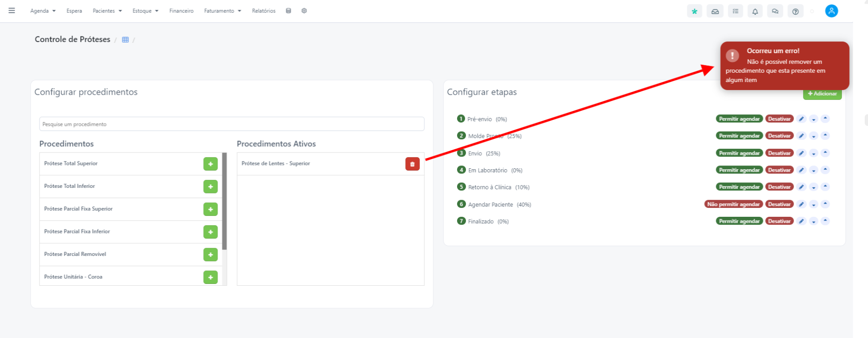Move Pré-envio stage down with arrow
The image size is (868, 338).
point(813,119)
